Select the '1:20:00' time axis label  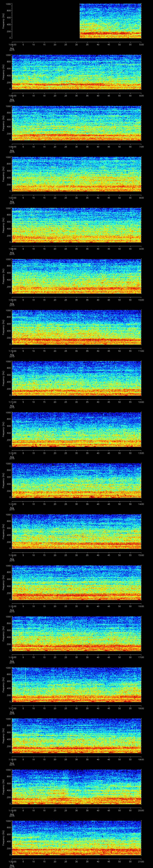click(x=12, y=862)
